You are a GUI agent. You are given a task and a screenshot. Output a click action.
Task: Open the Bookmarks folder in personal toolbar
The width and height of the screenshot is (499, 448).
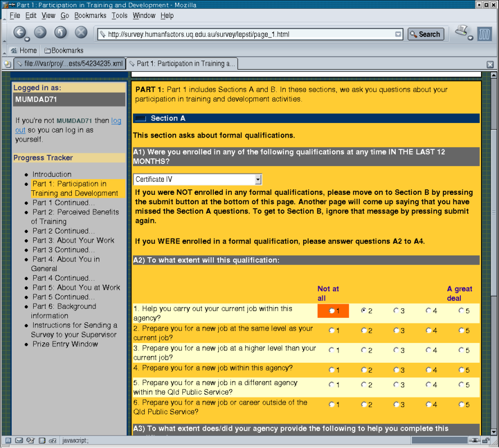[63, 51]
